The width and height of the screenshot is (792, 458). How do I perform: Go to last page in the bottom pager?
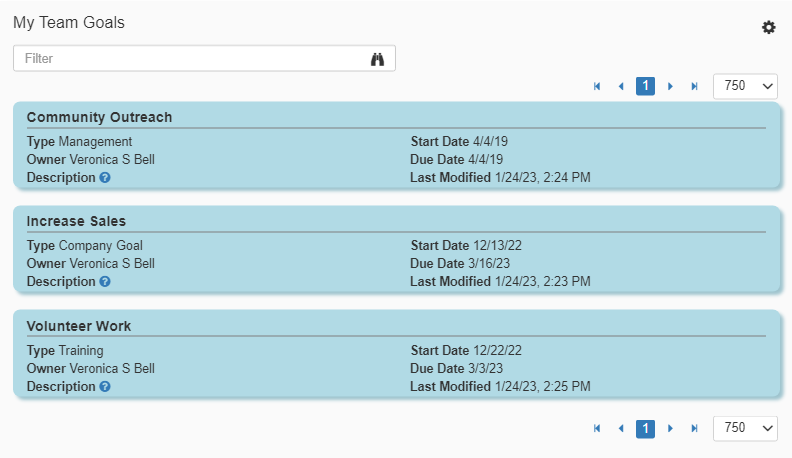point(694,428)
